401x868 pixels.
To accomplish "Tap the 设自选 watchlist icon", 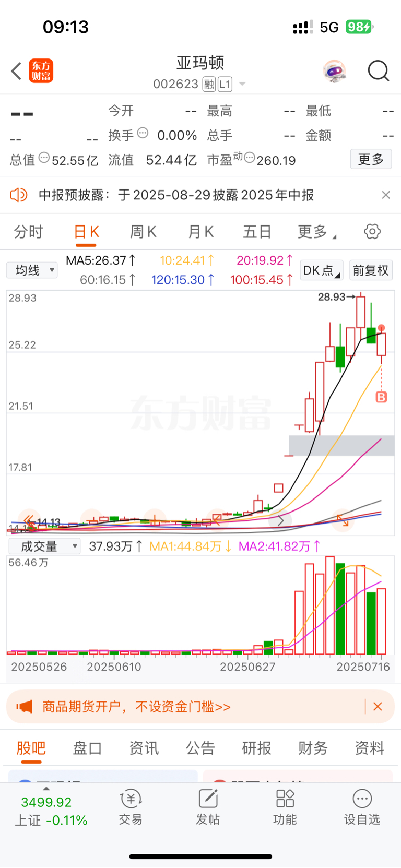I will tap(362, 807).
